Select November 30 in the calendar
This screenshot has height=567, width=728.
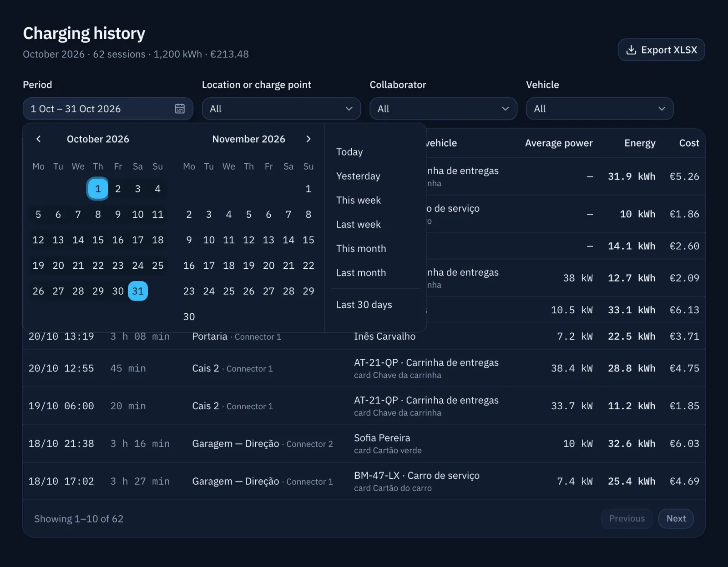[x=189, y=316]
